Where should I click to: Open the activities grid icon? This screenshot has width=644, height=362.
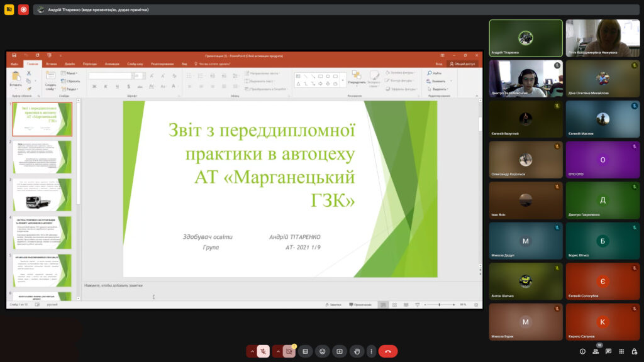pos(621,351)
